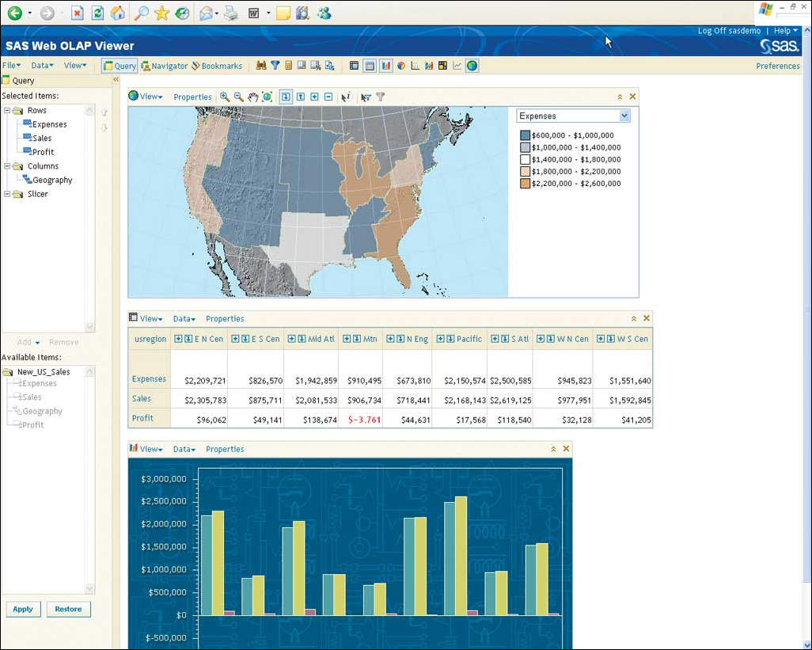Screen dimensions: 812x650
Task: Zoom out on the map with magnifier minus
Action: tap(239, 97)
